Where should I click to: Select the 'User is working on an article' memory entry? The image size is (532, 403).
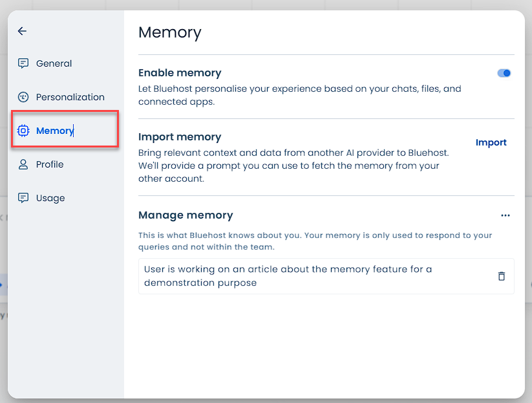[326, 276]
